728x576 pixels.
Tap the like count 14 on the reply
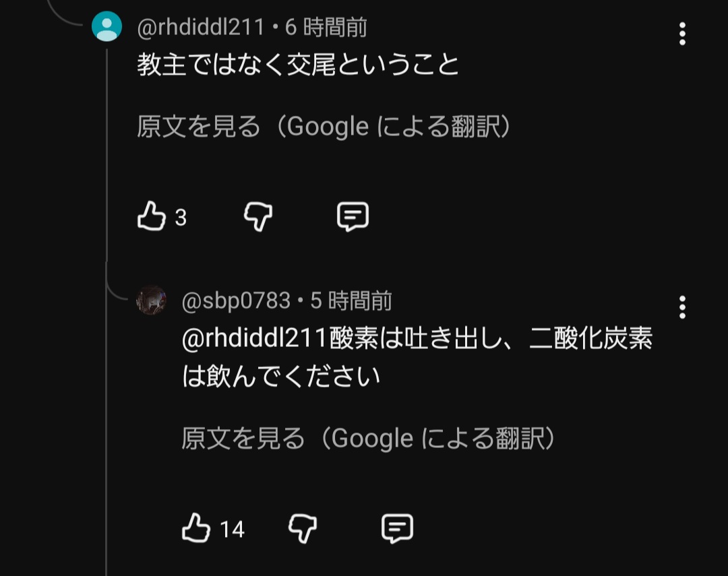point(232,530)
